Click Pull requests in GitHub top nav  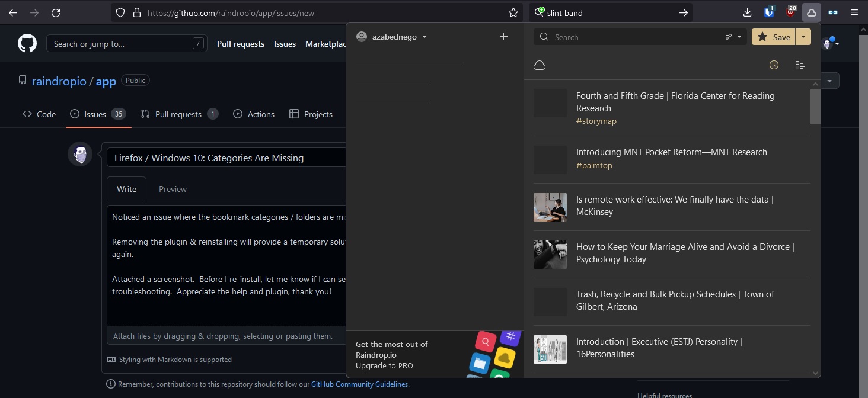(241, 44)
